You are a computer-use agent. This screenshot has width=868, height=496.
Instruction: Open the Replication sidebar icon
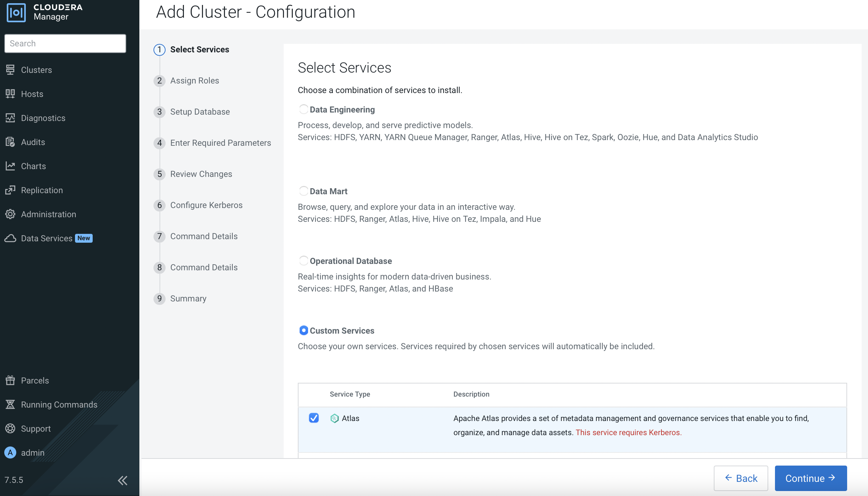[x=10, y=190]
